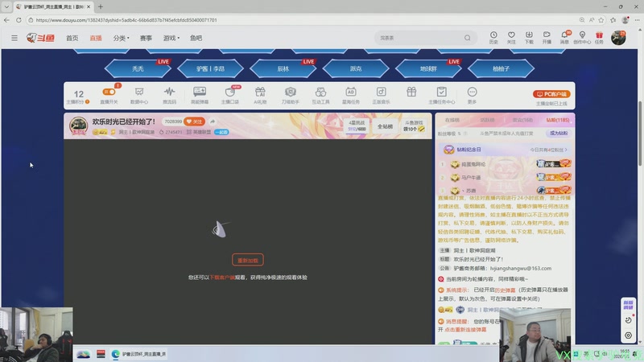Click the streamer avatar

click(x=78, y=125)
